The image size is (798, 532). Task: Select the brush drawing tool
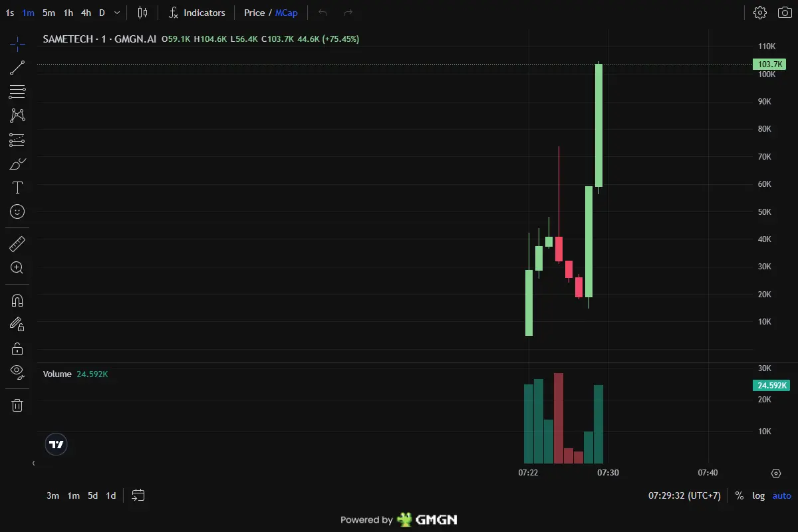pyautogui.click(x=17, y=164)
